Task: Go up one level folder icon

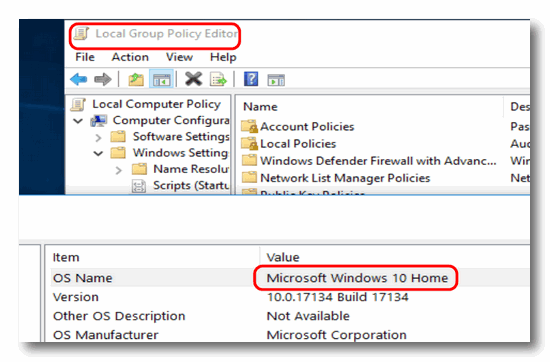Action: (136, 79)
